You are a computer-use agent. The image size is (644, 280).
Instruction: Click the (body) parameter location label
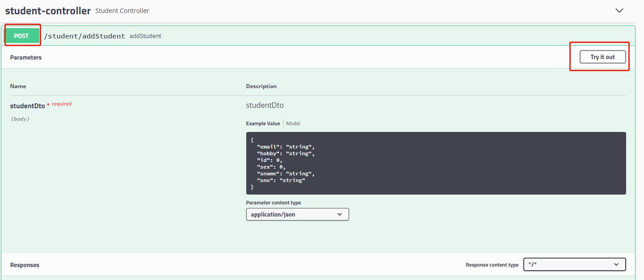click(20, 119)
